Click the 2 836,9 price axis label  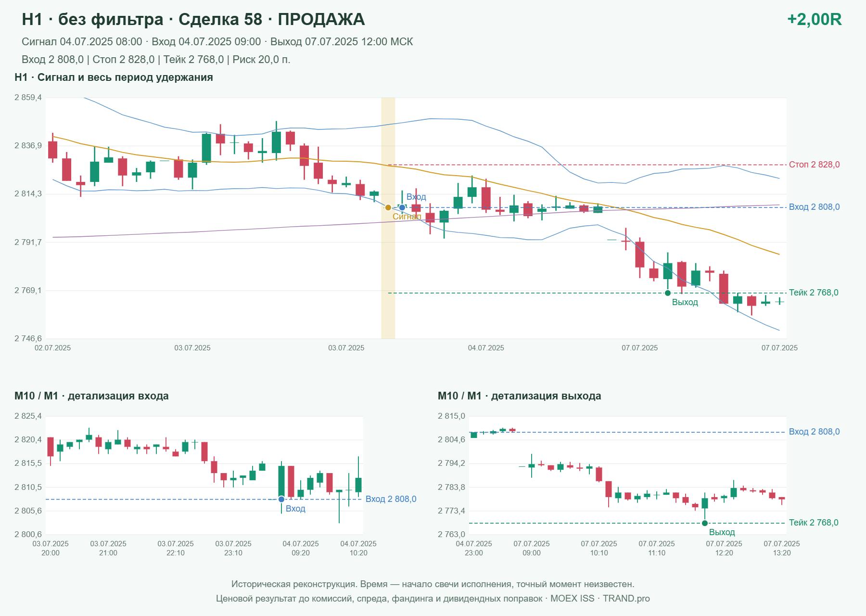[28, 146]
